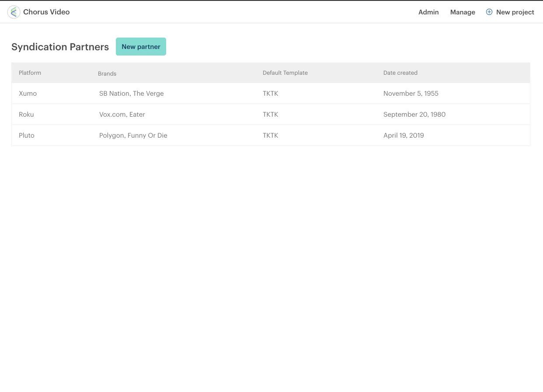This screenshot has height=392, width=543.
Task: Click the Date created column header
Action: pos(400,73)
